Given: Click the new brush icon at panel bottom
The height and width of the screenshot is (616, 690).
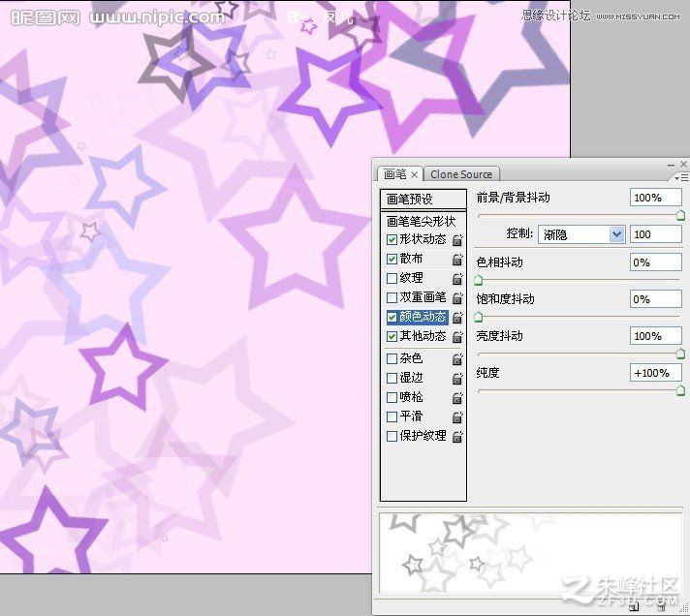Looking at the screenshot, I should click(x=634, y=606).
